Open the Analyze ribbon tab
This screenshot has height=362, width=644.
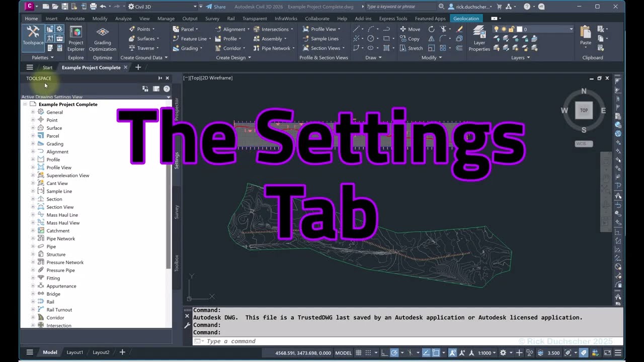[123, 19]
